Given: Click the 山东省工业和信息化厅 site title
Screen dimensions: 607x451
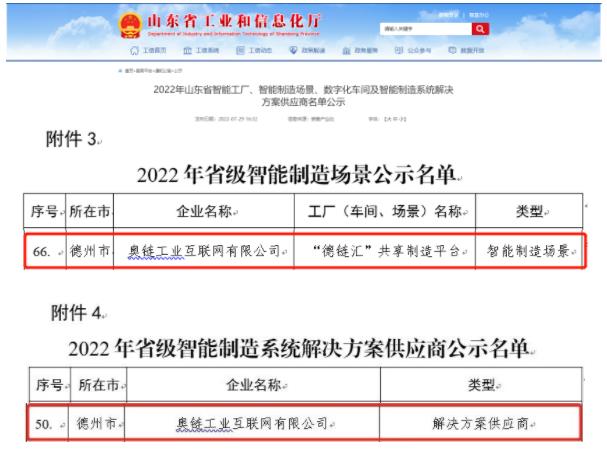Looking at the screenshot, I should pyautogui.click(x=234, y=21).
